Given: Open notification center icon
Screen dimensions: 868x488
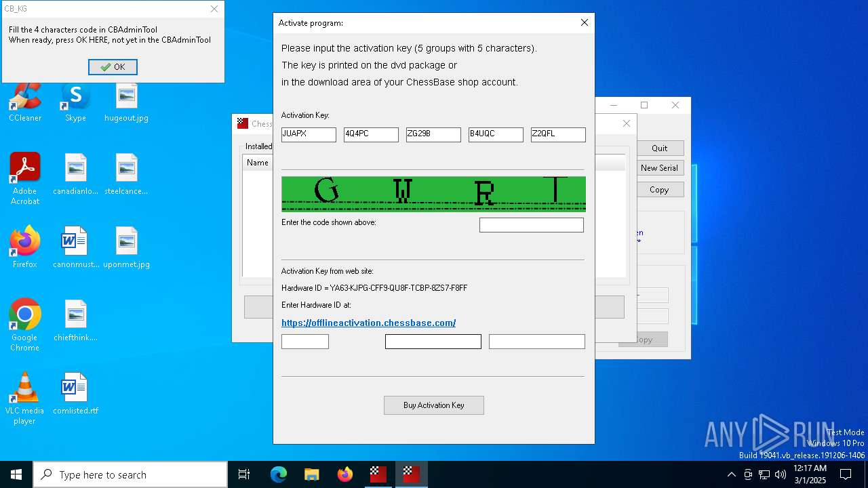Looking at the screenshot, I should pos(846,474).
